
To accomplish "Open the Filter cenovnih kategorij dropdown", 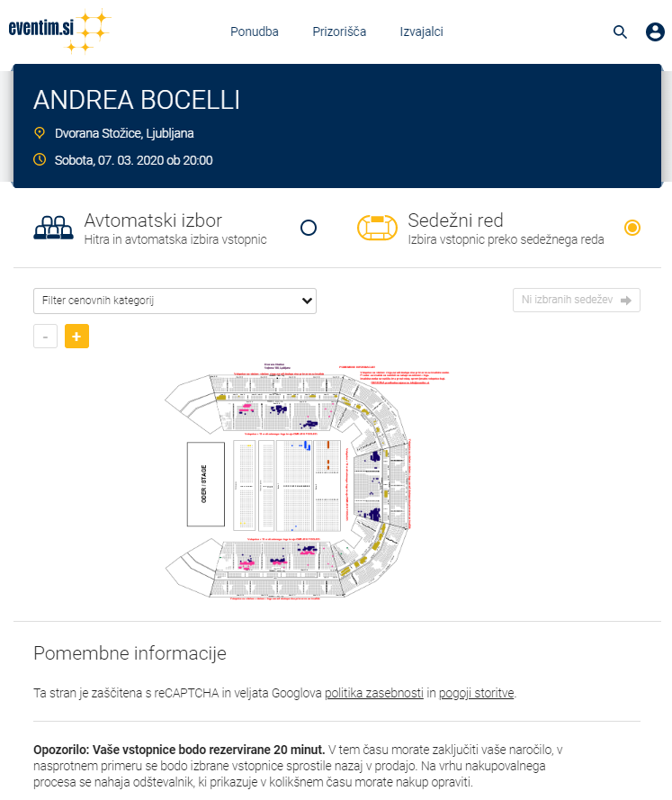I will [175, 301].
